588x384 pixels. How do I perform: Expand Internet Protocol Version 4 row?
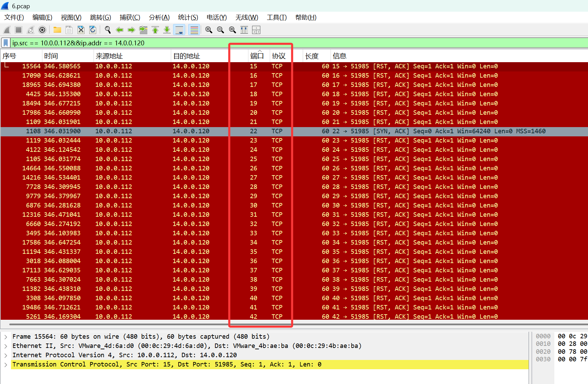tap(6, 355)
